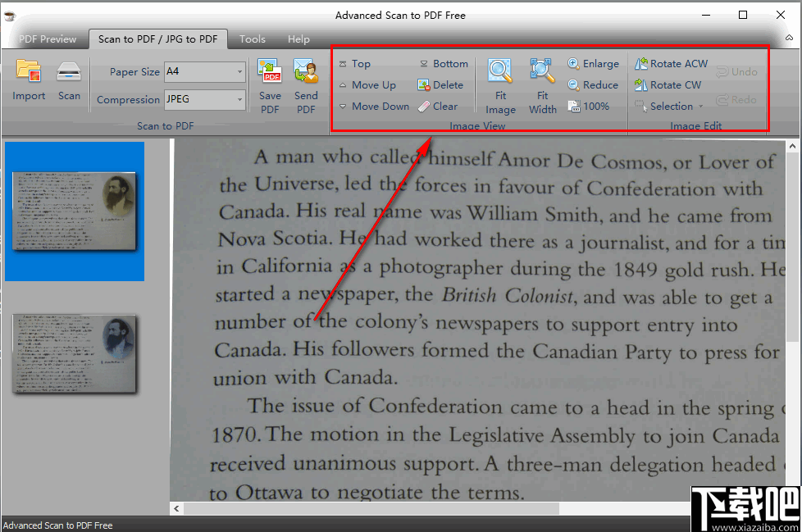Click the Fit Width icon
Image resolution: width=802 pixels, height=532 pixels.
click(x=541, y=86)
